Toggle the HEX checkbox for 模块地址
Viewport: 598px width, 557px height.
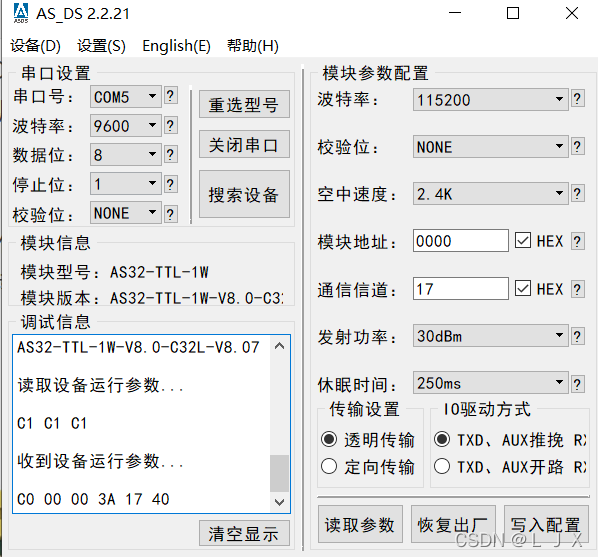point(523,241)
